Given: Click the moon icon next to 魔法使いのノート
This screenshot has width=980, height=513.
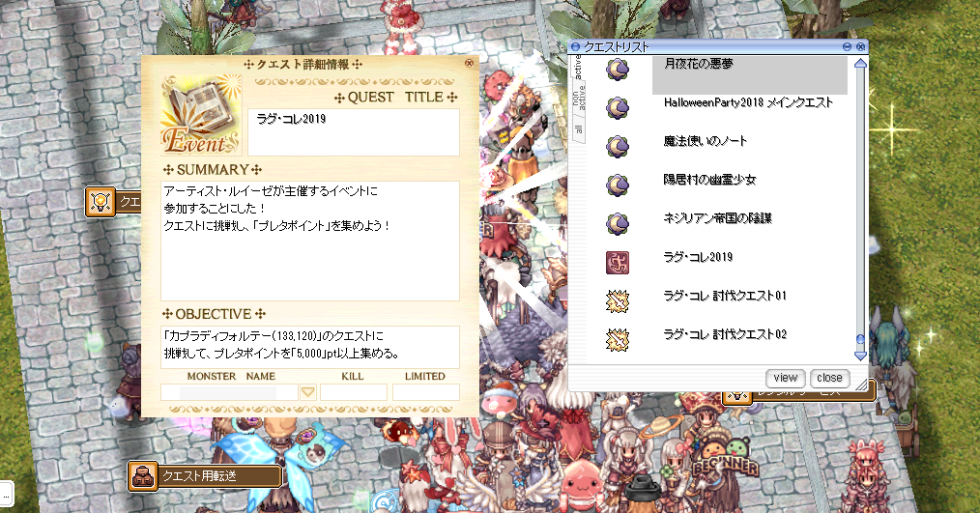Looking at the screenshot, I should [618, 146].
